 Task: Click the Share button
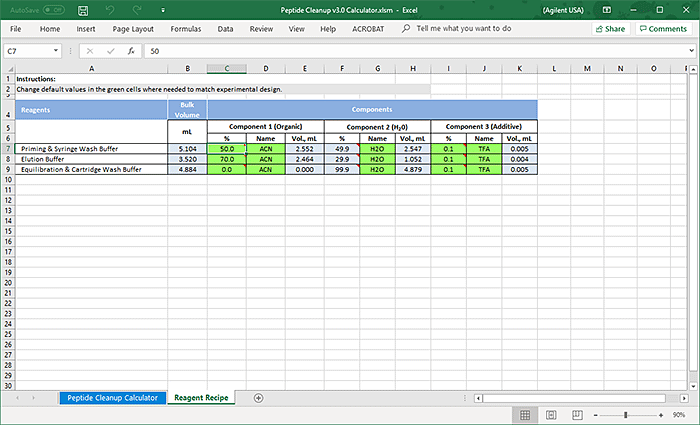pos(610,29)
